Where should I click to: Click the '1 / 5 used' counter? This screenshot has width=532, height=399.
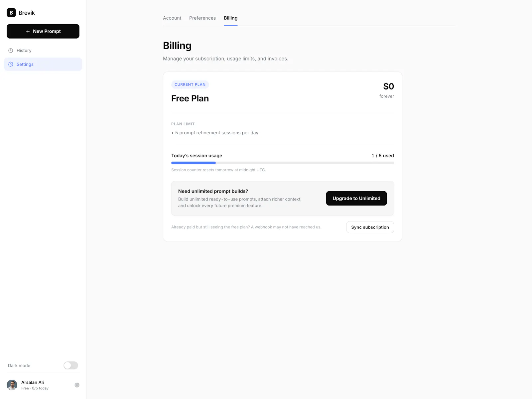pyautogui.click(x=383, y=156)
